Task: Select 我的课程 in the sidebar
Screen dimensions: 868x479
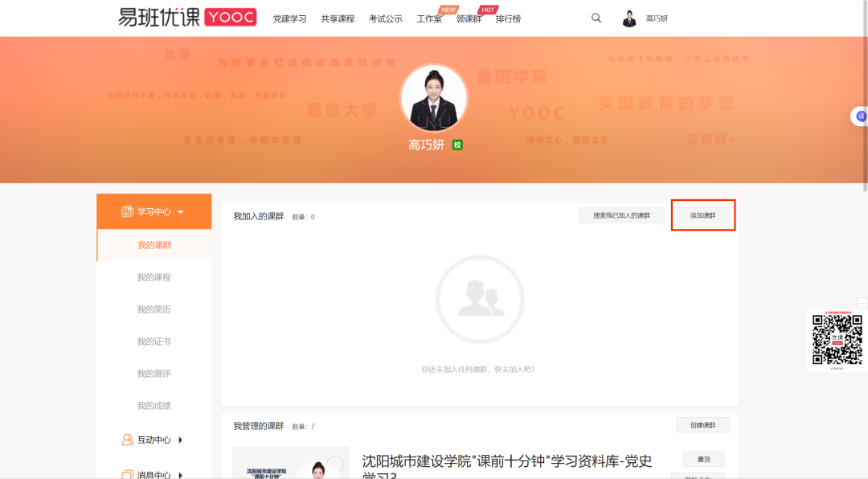Action: click(x=154, y=277)
